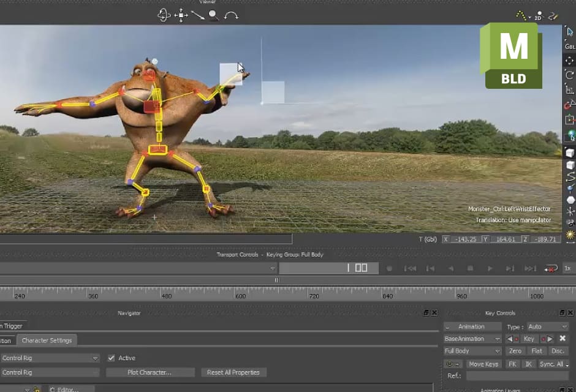Image resolution: width=576 pixels, height=392 pixels.
Task: Select the orbit camera icon in the Viewer toolbar
Action: click(x=163, y=15)
